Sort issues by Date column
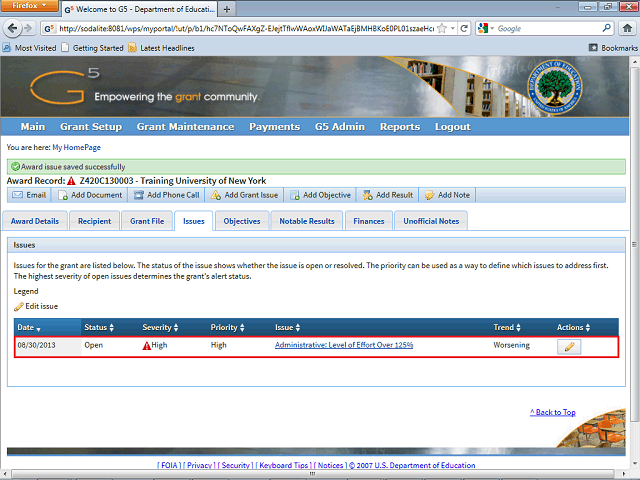Image resolution: width=640 pixels, height=480 pixels. (29, 327)
